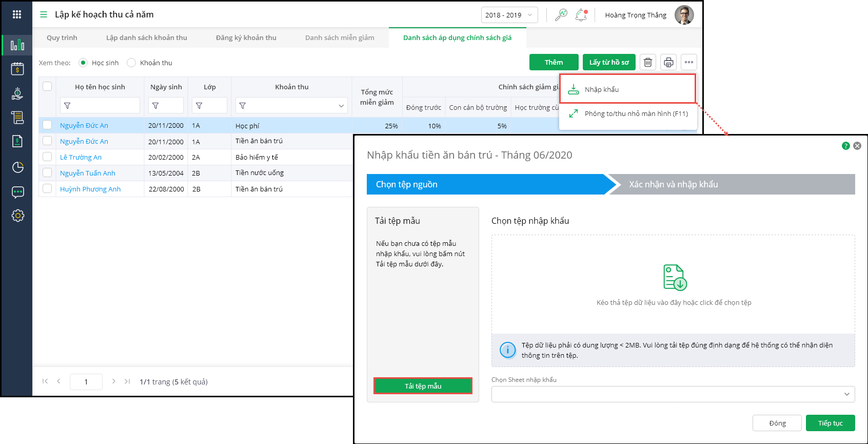868x444 pixels.
Task: Close the Nhập khẩu dialog
Action: (x=857, y=146)
